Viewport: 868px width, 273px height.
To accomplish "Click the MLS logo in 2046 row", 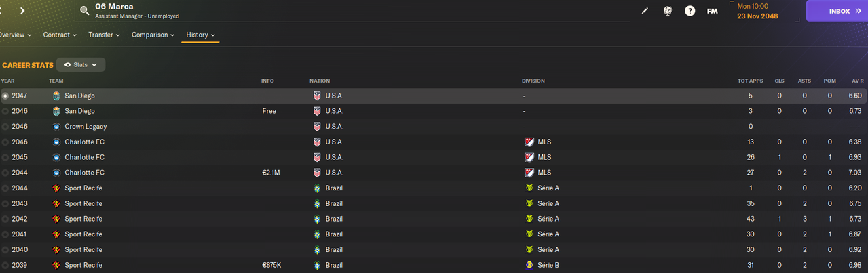I will pyautogui.click(x=529, y=142).
